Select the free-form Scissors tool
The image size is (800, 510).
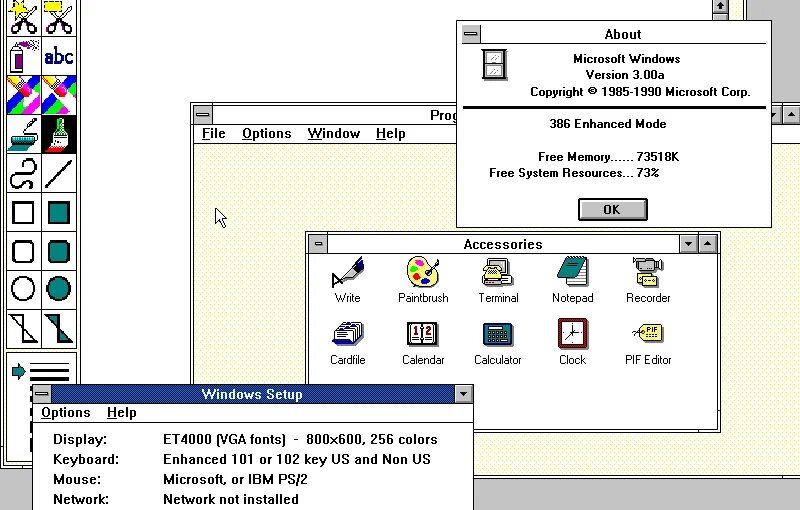point(23,17)
